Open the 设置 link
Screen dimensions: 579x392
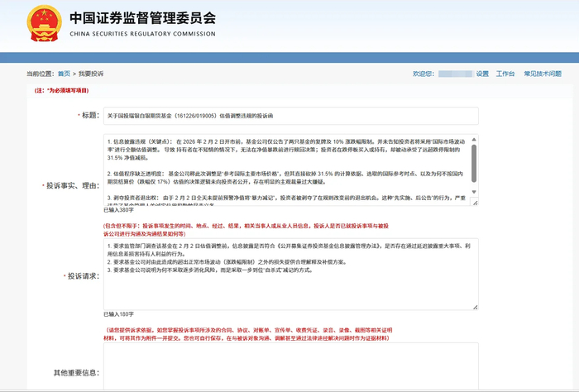[482, 74]
